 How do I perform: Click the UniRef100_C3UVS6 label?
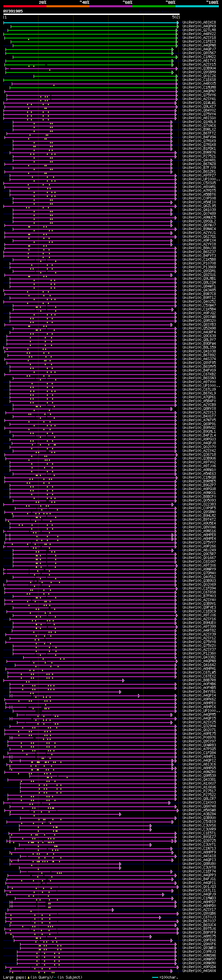pyautogui.click(x=199, y=826)
